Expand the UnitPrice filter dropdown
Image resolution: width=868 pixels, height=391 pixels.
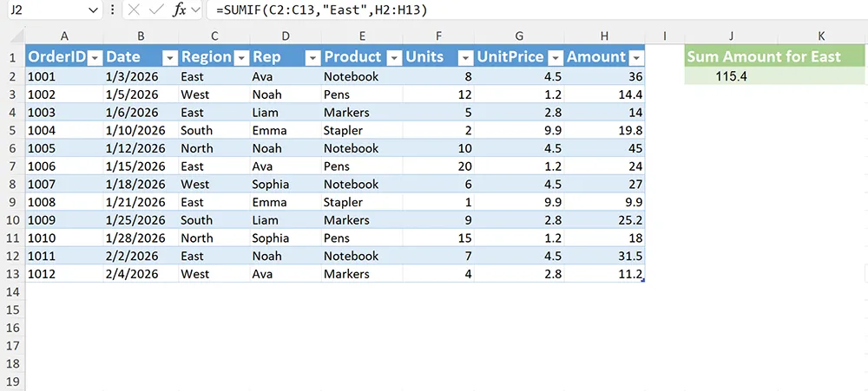tap(554, 57)
